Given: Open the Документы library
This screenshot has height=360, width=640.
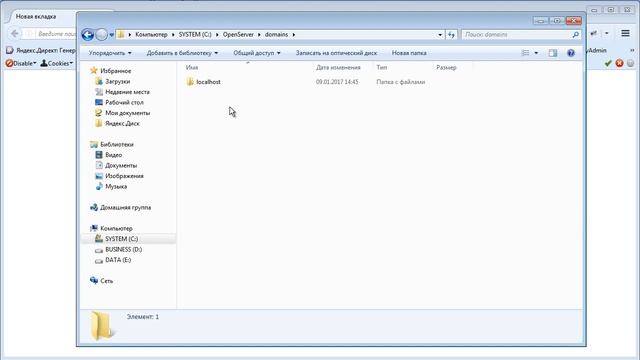Looking at the screenshot, I should 121,166.
